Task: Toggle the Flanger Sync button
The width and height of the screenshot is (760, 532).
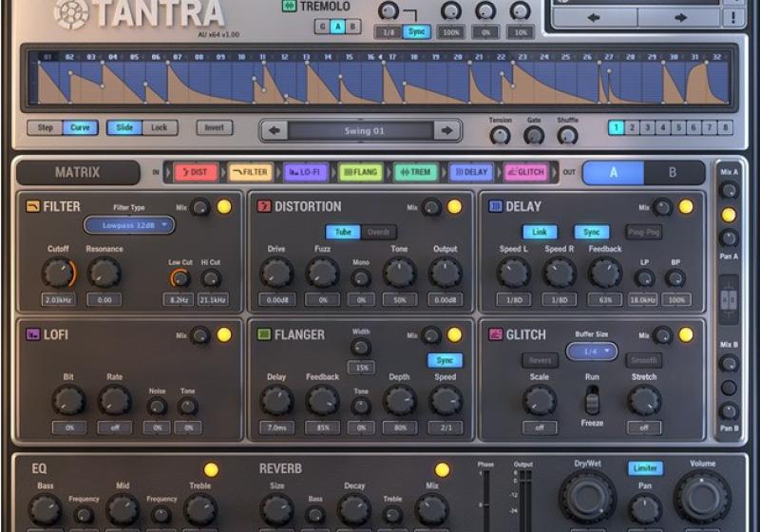Action: point(445,360)
